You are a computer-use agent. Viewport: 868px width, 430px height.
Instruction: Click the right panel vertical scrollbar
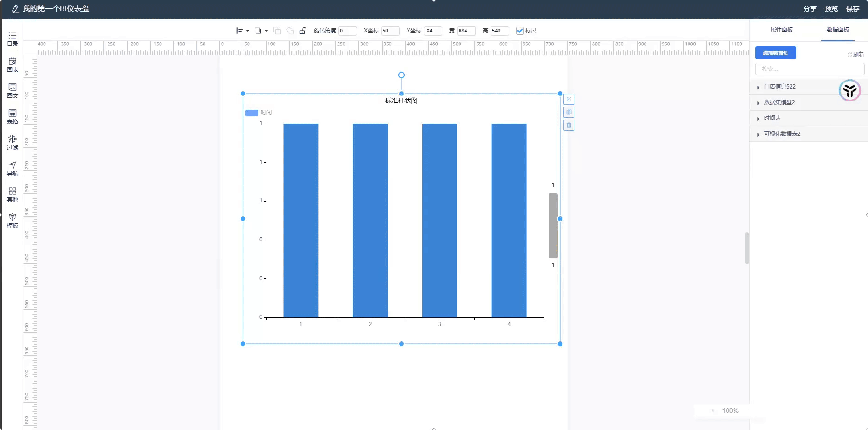[x=747, y=248]
